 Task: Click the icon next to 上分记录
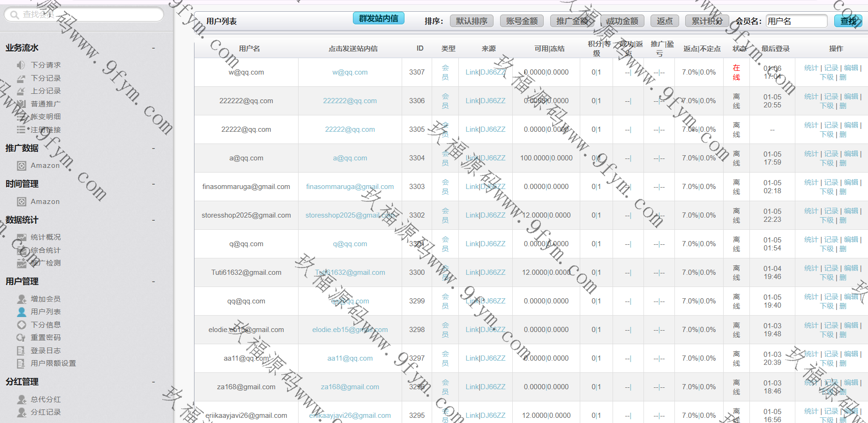pyautogui.click(x=21, y=91)
